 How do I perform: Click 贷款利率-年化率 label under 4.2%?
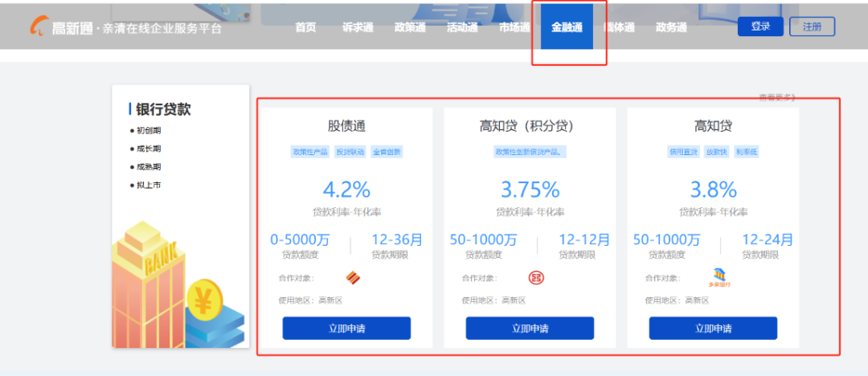click(346, 212)
